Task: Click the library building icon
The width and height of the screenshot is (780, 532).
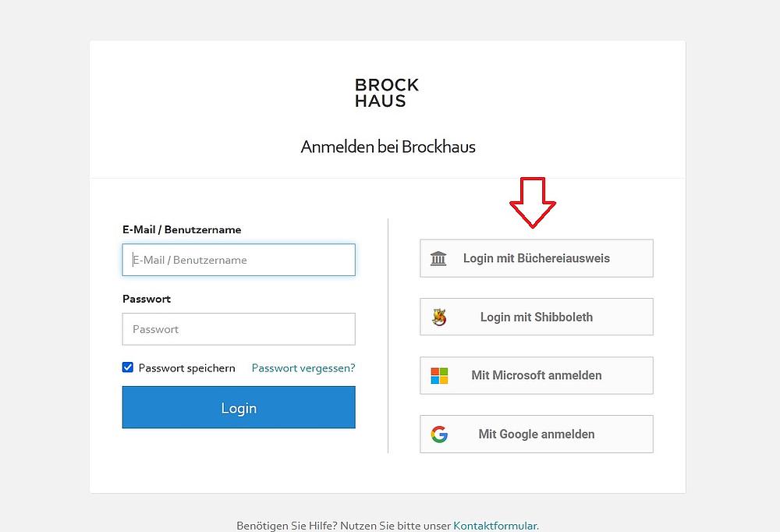Action: click(438, 258)
